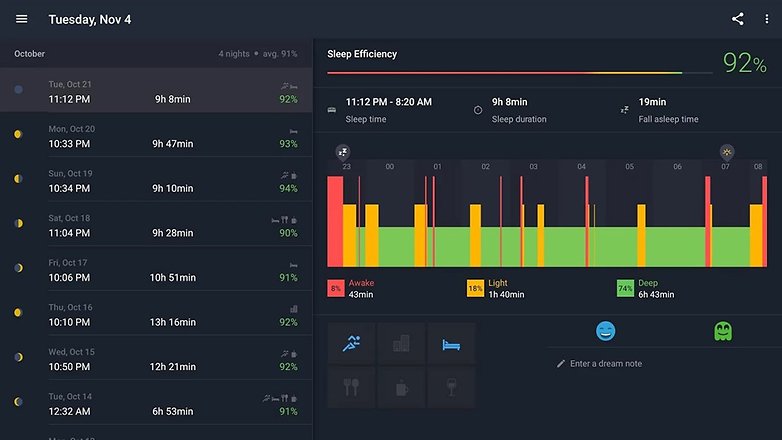782x440 pixels.
Task: Click the moon phase icon for Oct 17
Action: [x=18, y=268]
